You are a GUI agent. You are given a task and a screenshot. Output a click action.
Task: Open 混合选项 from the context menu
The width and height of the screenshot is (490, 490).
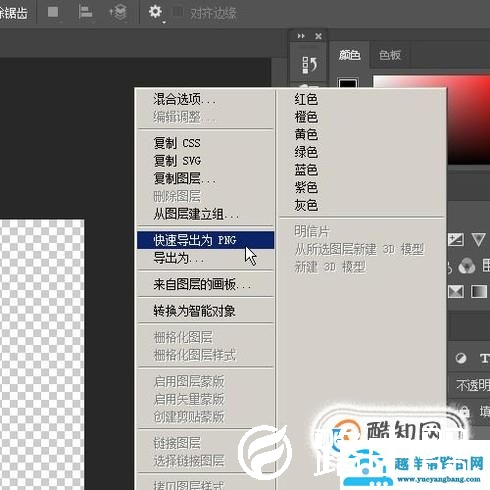coord(205,99)
